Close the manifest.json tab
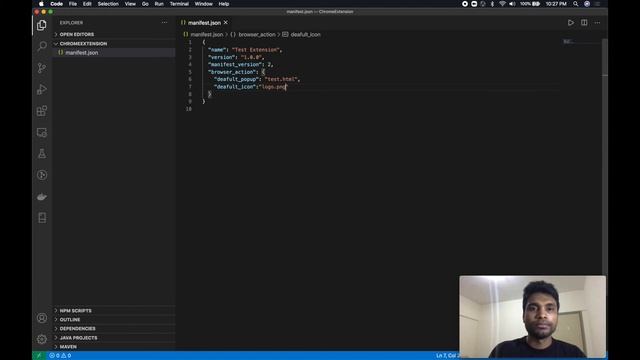This screenshot has height=360, width=640. [x=226, y=23]
